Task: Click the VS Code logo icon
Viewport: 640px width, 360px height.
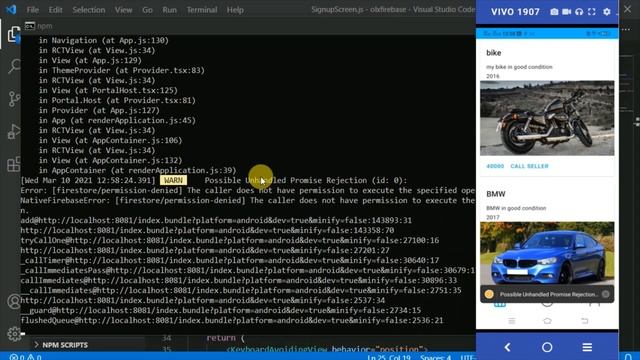Action: [x=11, y=9]
